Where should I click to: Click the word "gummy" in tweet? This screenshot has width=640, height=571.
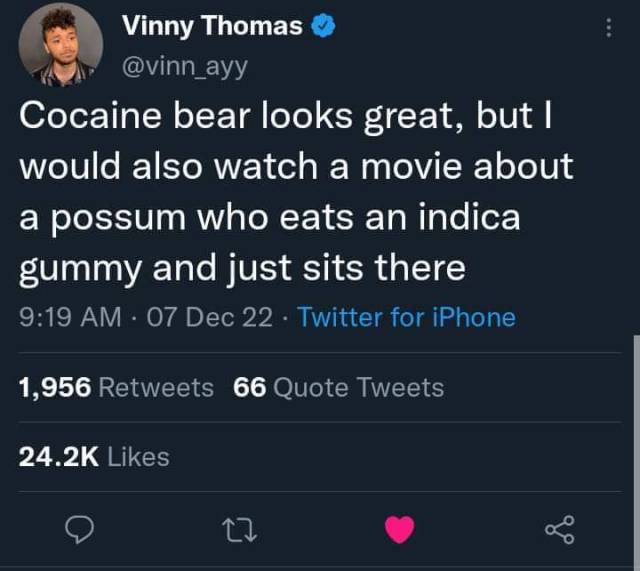point(80,269)
